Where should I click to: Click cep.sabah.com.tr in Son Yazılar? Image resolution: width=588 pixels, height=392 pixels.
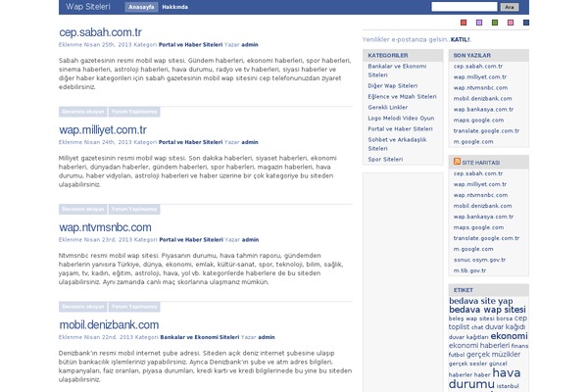tap(478, 67)
